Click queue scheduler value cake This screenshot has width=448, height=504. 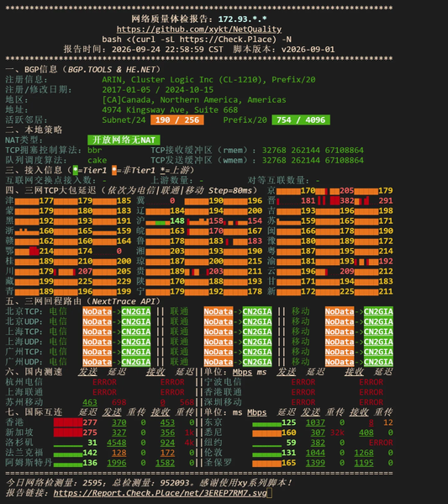[x=98, y=160]
